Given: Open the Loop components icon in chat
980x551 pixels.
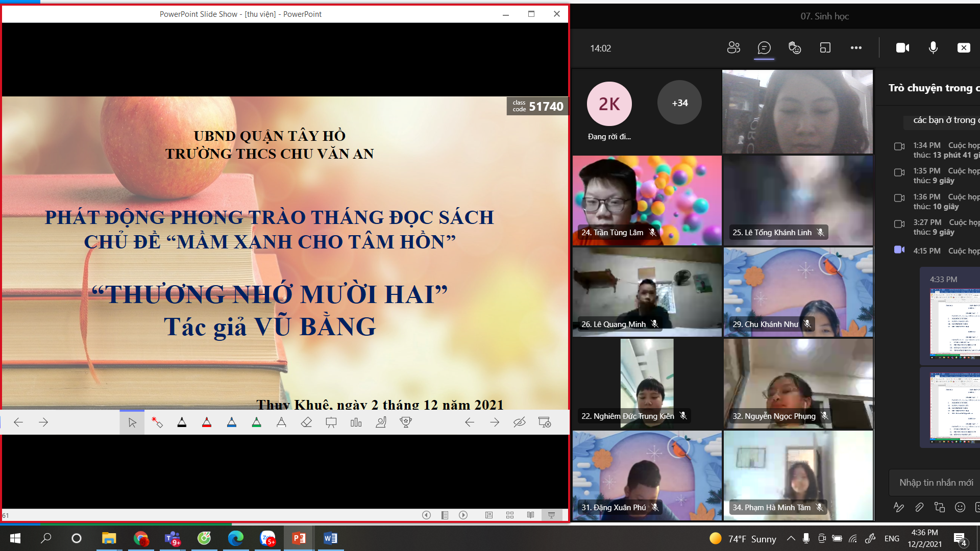Looking at the screenshot, I should pos(940,507).
